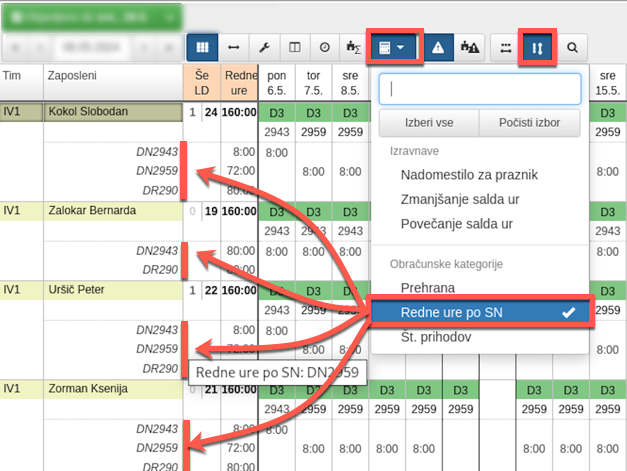Click the people warnings icon
This screenshot has height=471, width=627.
(x=469, y=48)
